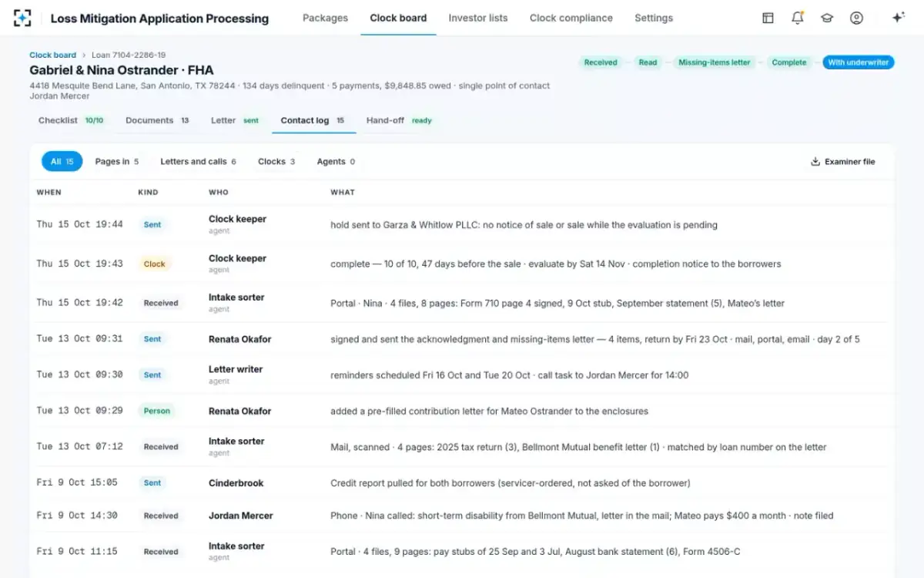Open the AI assistant sparkle icon

point(898,18)
